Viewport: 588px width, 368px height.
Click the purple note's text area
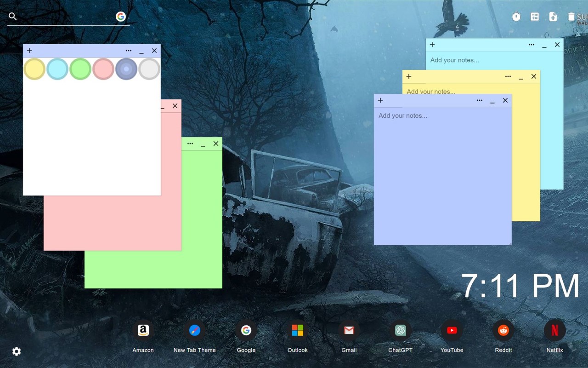tap(443, 176)
